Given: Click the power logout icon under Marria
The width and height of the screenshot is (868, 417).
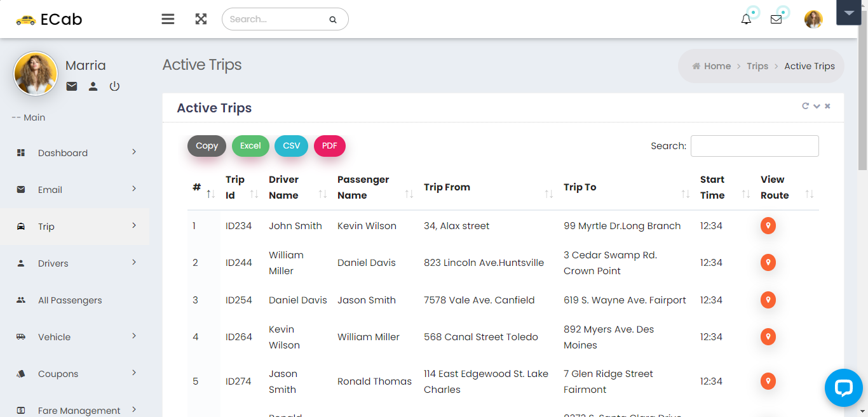Looking at the screenshot, I should click(x=114, y=86).
